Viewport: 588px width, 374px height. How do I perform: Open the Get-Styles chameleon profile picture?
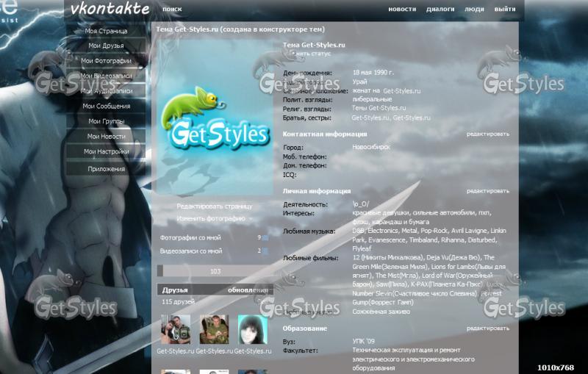coord(214,118)
